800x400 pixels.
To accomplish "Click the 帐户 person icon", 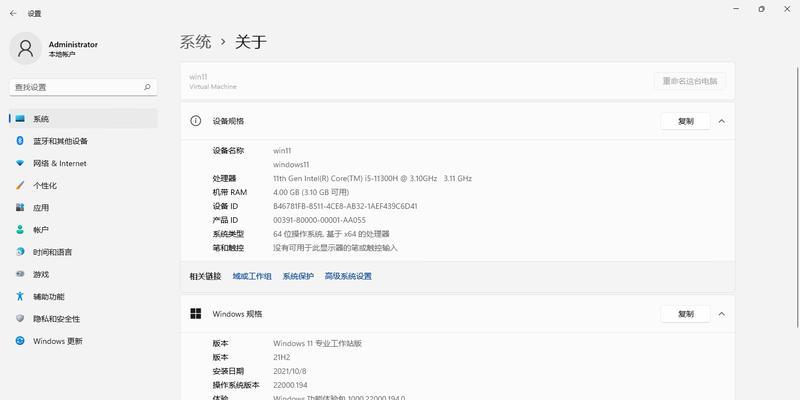I will click(x=20, y=230).
